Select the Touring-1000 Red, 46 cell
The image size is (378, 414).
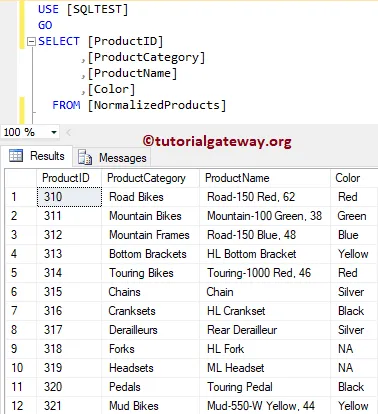pyautogui.click(x=265, y=273)
